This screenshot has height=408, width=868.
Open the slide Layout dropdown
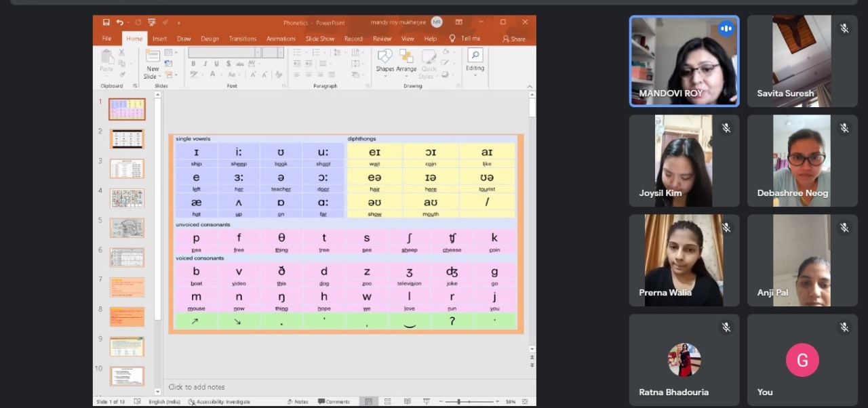171,52
